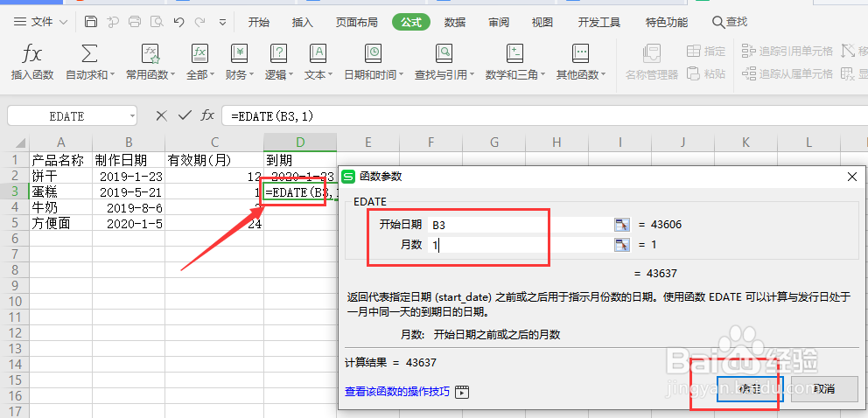Open Financial (财务) functions icon
Screen dimensions: 868x418
[x=239, y=53]
